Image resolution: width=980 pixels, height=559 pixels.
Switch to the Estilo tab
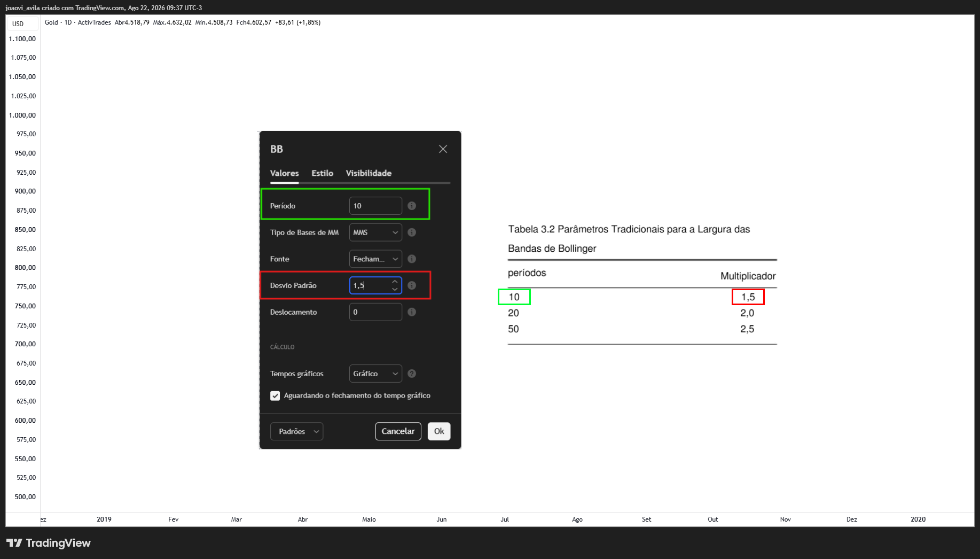click(x=322, y=173)
